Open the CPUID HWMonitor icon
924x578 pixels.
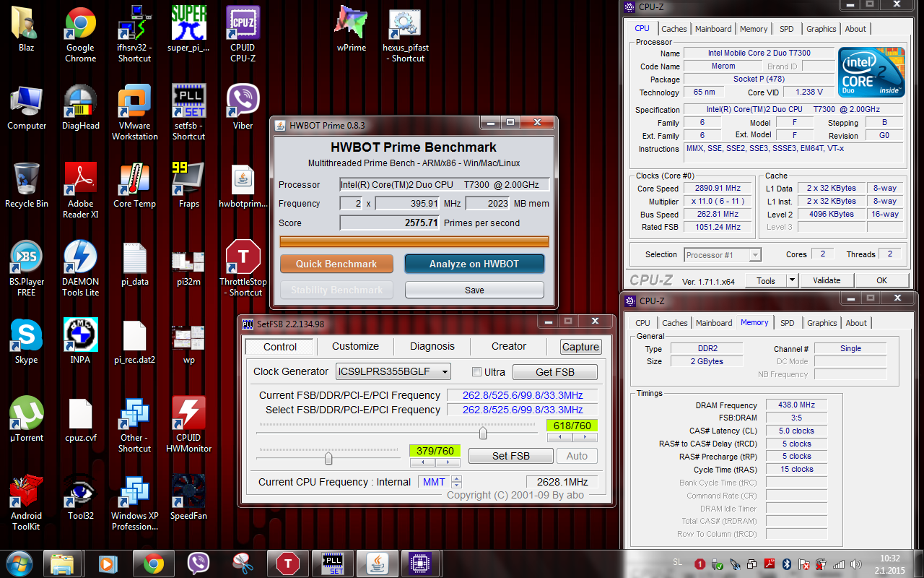coord(188,424)
